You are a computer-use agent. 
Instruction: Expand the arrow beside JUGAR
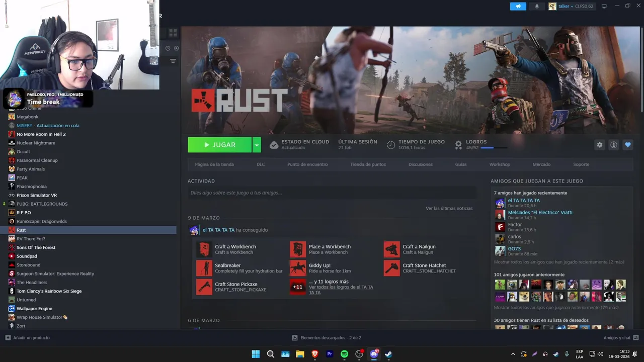tap(257, 145)
